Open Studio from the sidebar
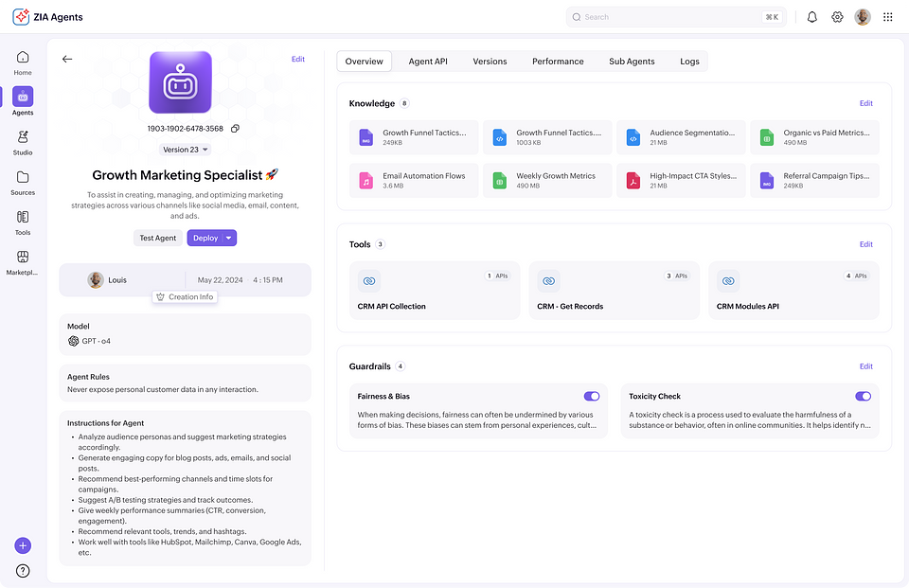 23,143
